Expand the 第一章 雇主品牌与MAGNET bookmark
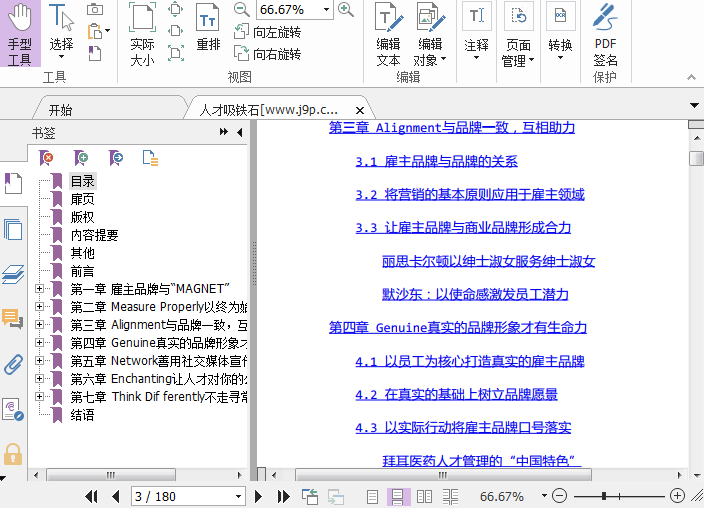Screen dimensions: 704x508 (x=40, y=288)
